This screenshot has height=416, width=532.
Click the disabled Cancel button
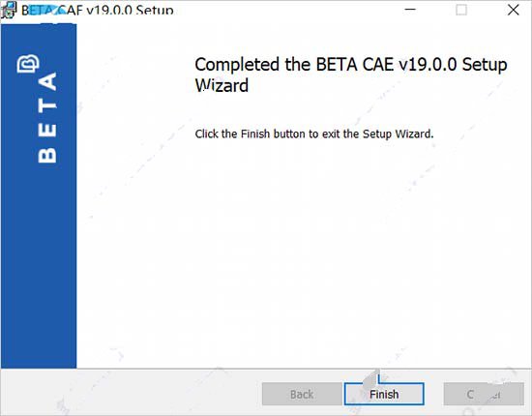click(x=484, y=394)
